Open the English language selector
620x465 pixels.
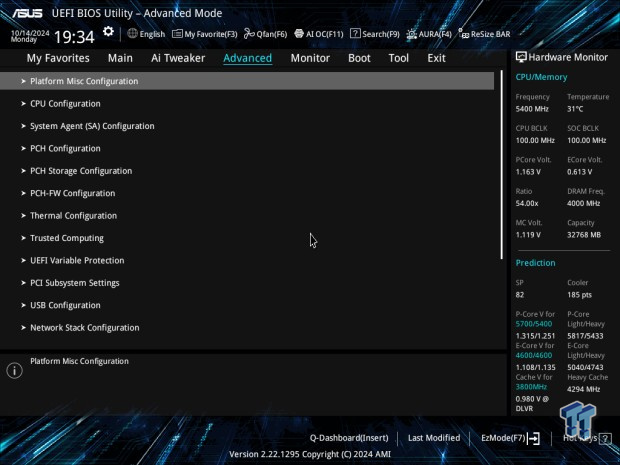click(146, 34)
